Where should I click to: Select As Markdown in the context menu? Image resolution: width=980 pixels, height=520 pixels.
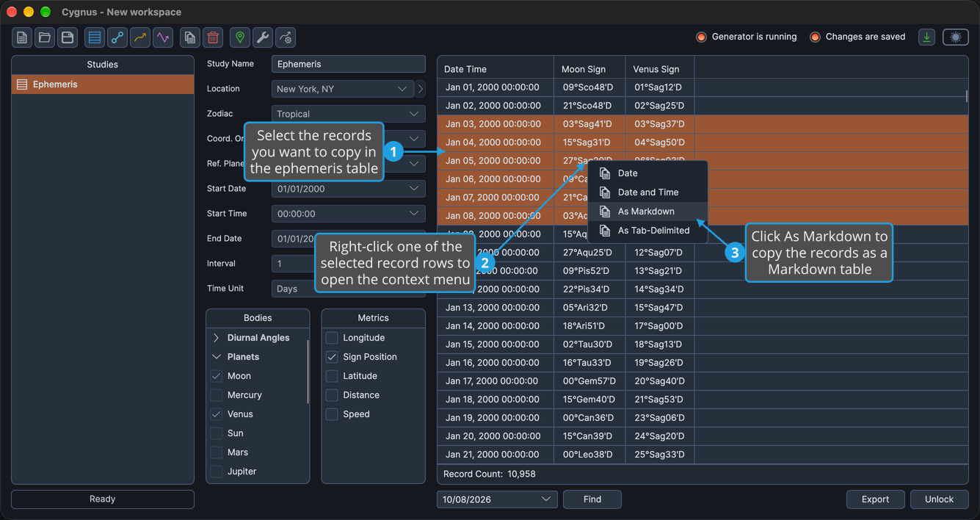tap(647, 212)
